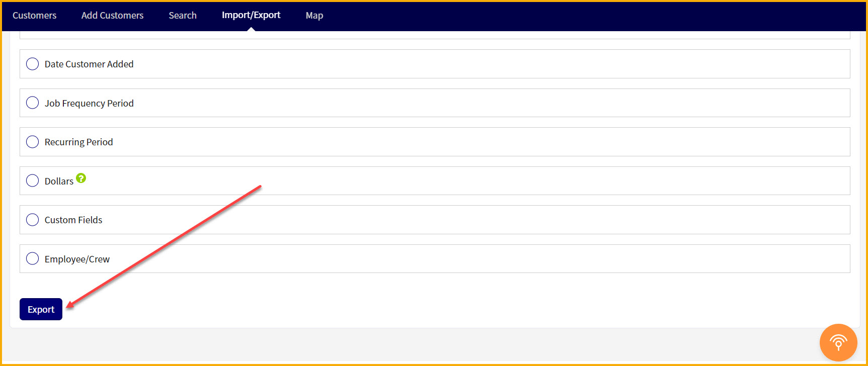Image resolution: width=868 pixels, height=366 pixels.
Task: Open the orange support chat widget
Action: pos(838,343)
